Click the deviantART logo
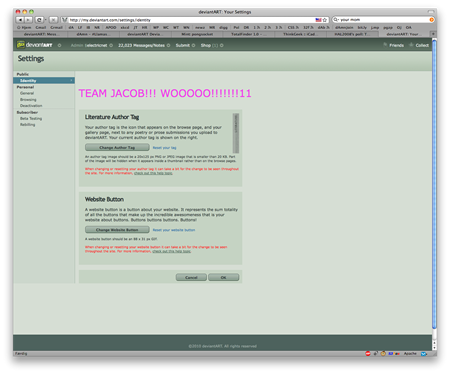This screenshot has width=450, height=374. (x=35, y=45)
